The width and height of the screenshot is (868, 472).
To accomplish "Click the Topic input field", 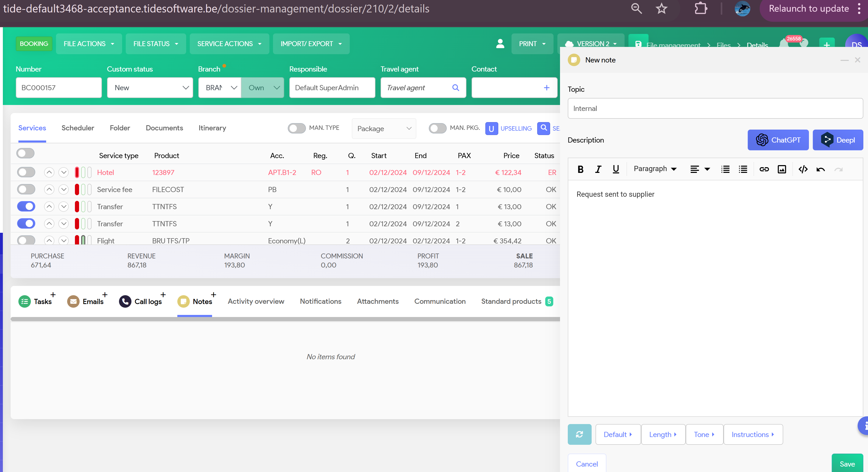I will pos(715,109).
